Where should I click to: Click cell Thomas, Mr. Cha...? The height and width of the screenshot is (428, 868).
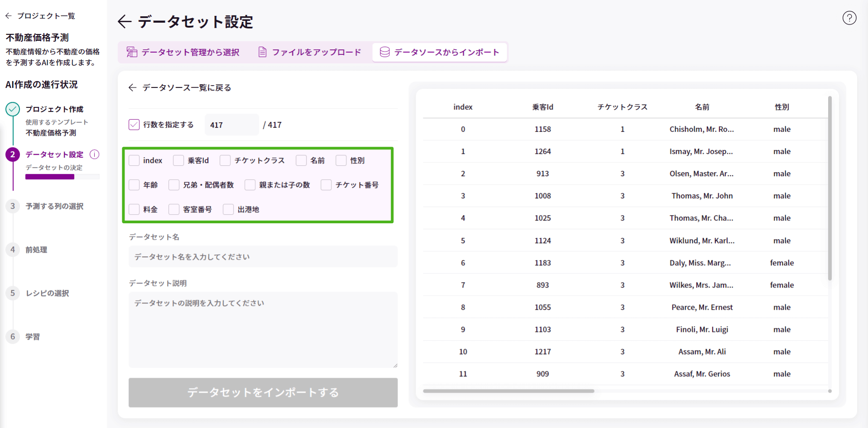click(x=701, y=218)
